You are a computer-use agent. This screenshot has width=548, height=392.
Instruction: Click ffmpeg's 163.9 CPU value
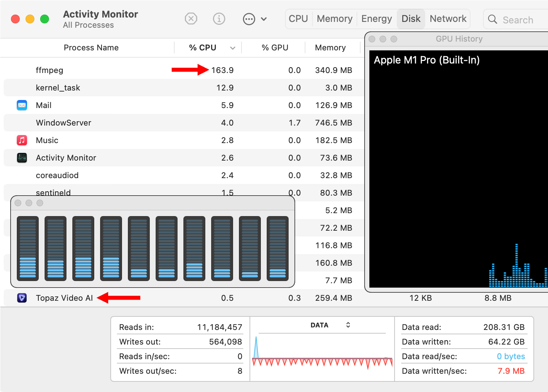tap(222, 70)
